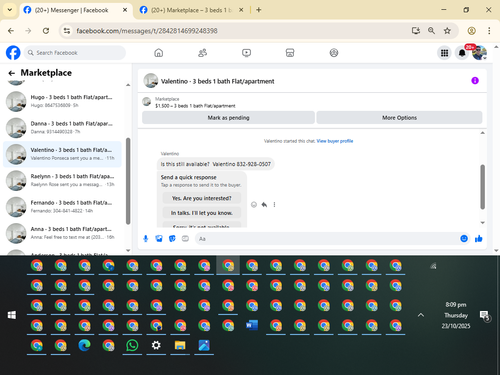Open the Chrome three-dot menu
The image size is (500, 375).
pos(489,31)
